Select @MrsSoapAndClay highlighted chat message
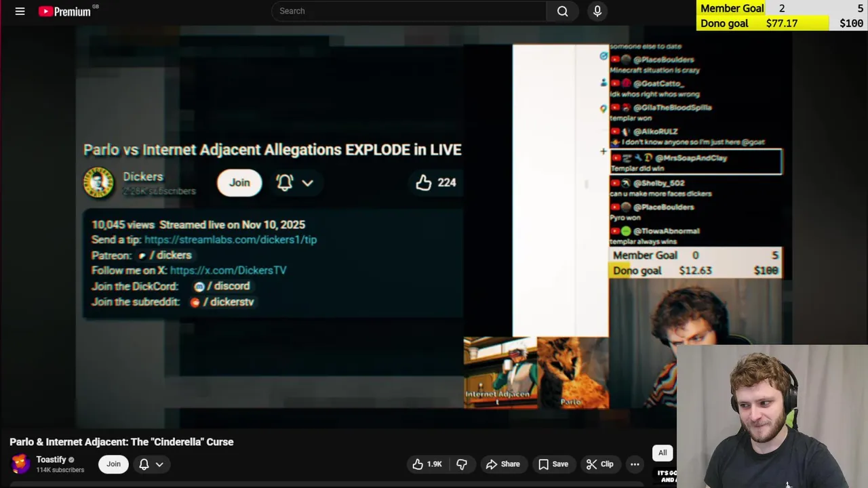 pyautogui.click(x=696, y=163)
